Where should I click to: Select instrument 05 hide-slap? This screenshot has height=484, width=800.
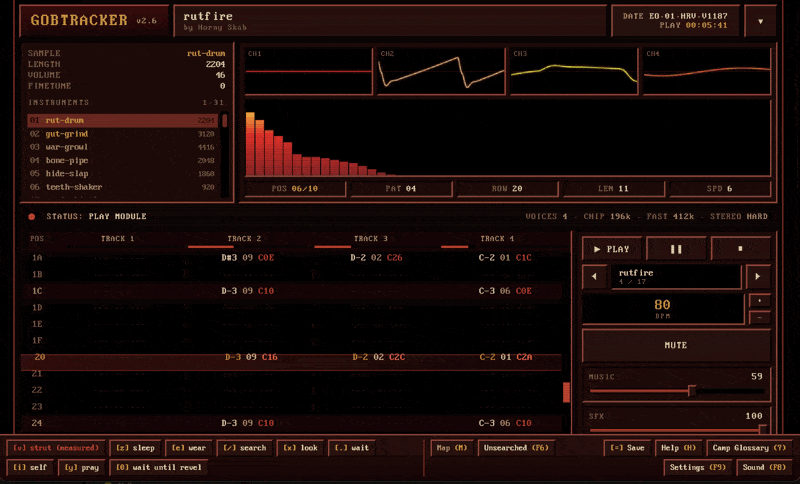pyautogui.click(x=122, y=173)
